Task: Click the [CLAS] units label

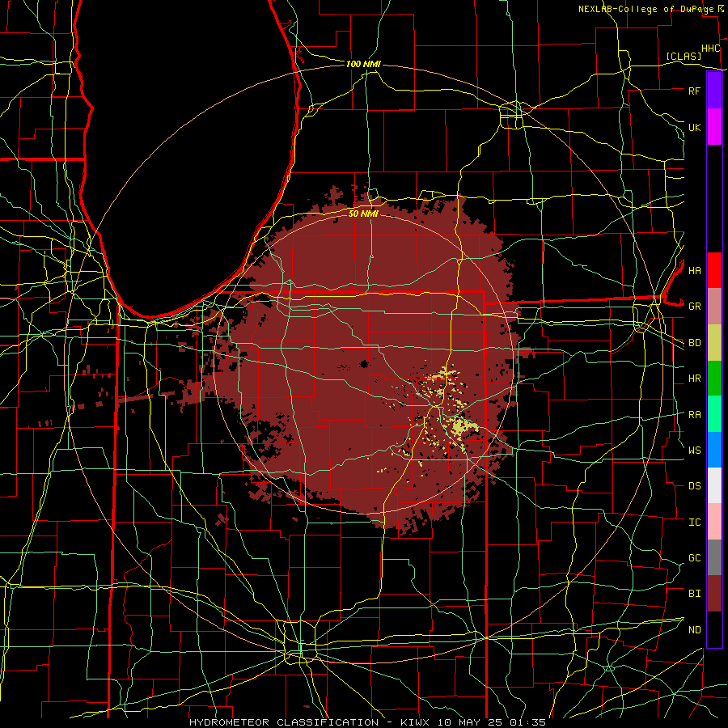Action: (684, 56)
